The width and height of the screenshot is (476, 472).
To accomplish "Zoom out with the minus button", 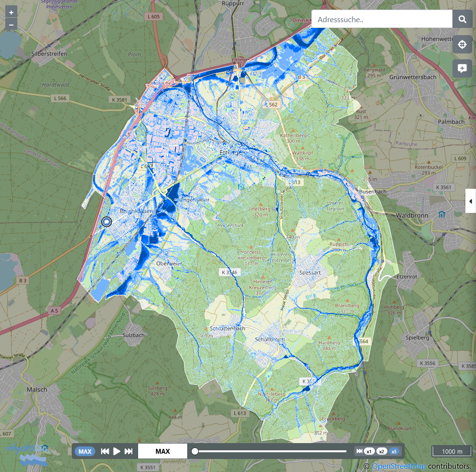I will click(11, 24).
